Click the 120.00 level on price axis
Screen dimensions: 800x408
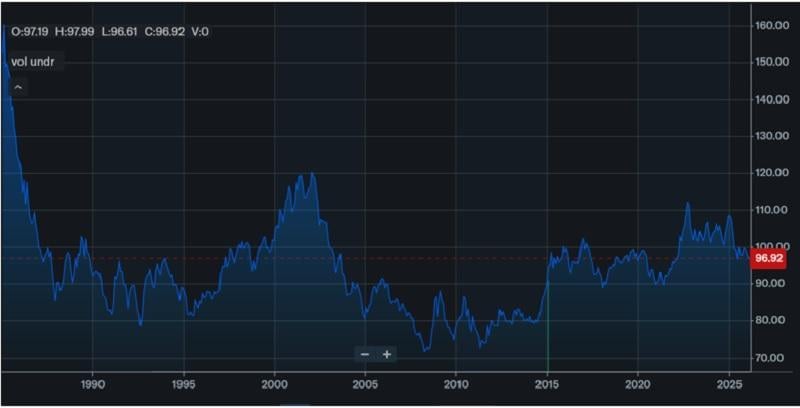(x=771, y=173)
